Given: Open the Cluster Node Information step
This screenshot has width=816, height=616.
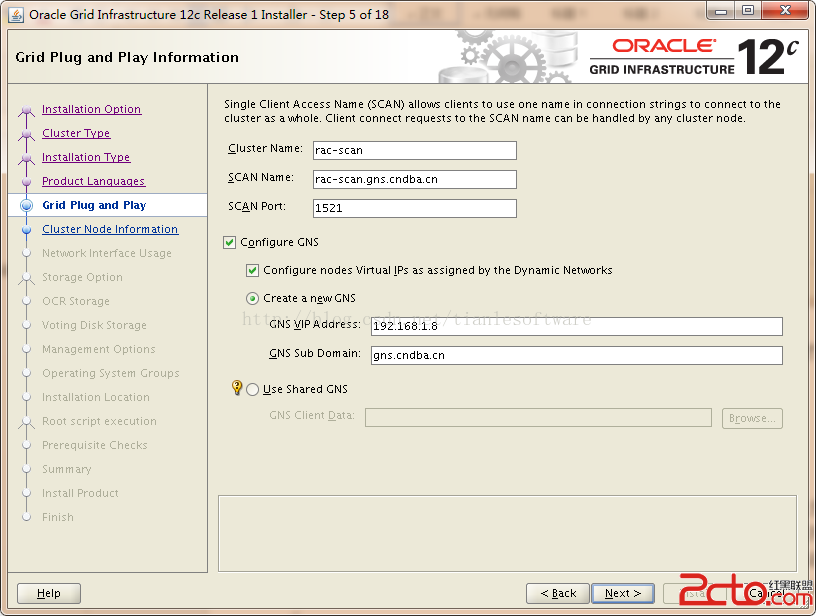Looking at the screenshot, I should pos(110,229).
